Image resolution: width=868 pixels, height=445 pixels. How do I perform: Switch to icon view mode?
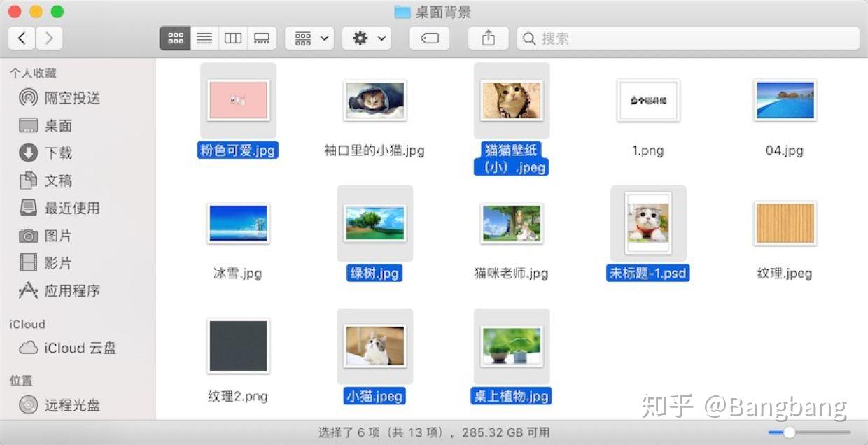coord(175,38)
